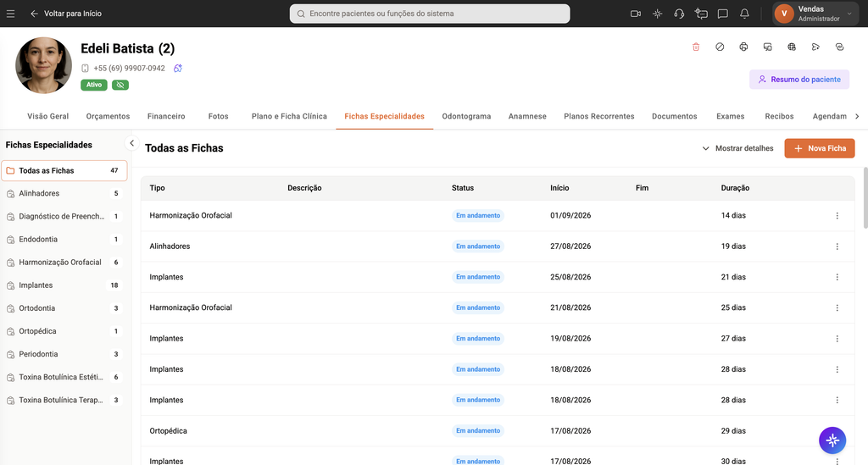Image resolution: width=868 pixels, height=465 pixels.
Task: Open the Vendas Administrador user dropdown
Action: click(x=814, y=14)
